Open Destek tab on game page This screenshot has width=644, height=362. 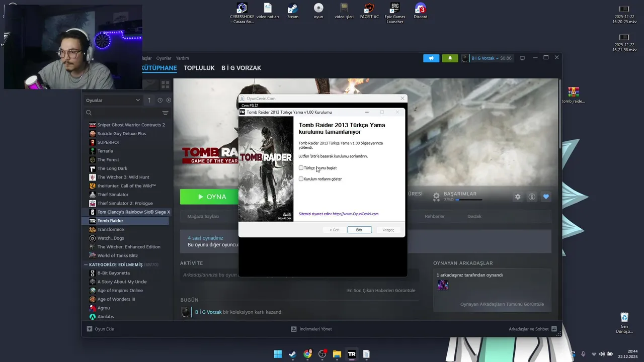tap(474, 216)
